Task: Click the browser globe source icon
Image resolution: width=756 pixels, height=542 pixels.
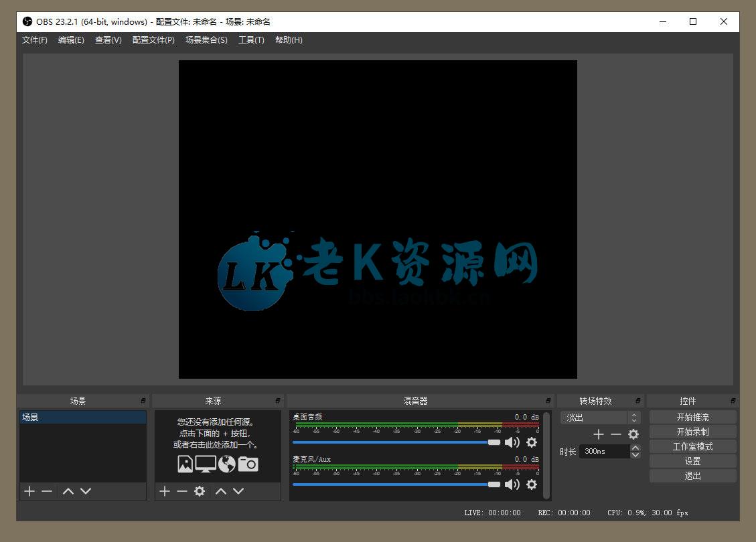Action: pyautogui.click(x=226, y=464)
